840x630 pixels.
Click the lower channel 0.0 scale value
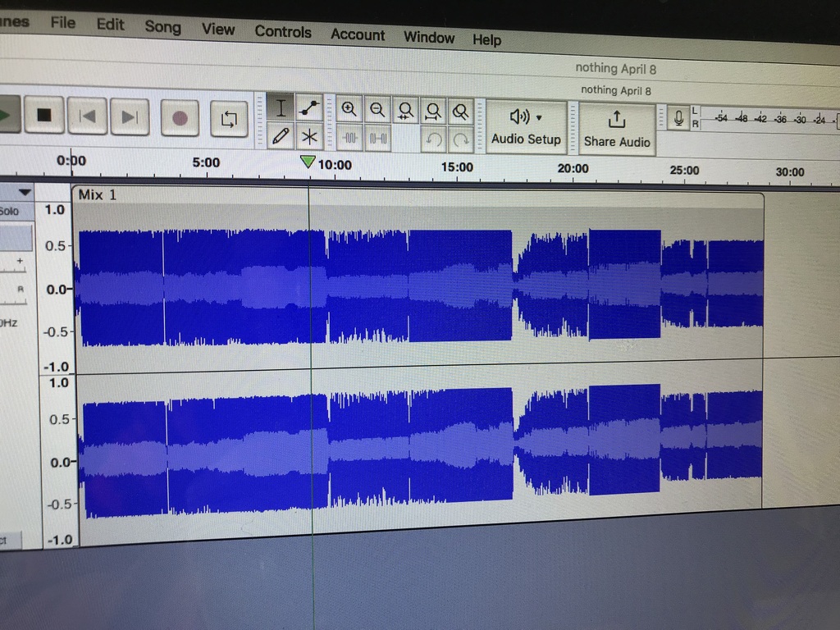tap(62, 463)
